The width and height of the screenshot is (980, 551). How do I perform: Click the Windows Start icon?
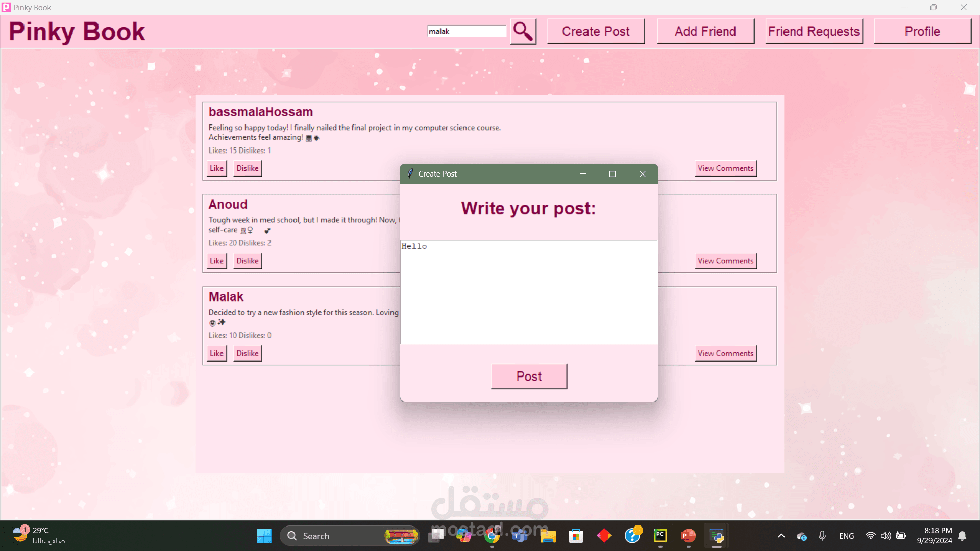pyautogui.click(x=264, y=536)
